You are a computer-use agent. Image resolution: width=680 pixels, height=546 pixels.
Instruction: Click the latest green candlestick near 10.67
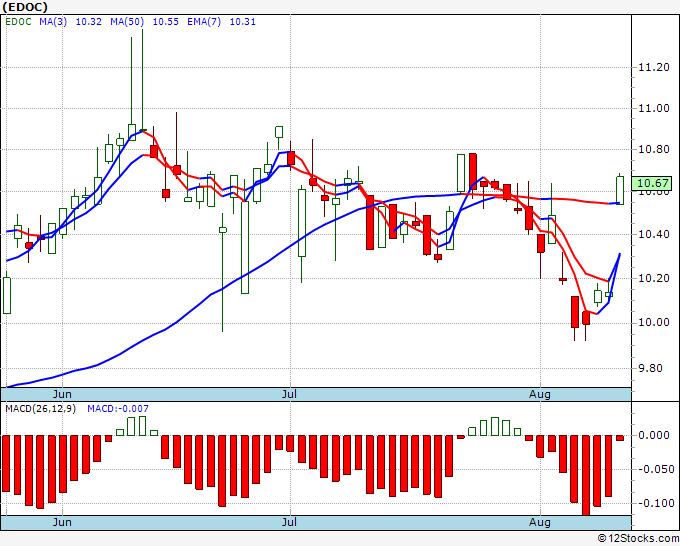tap(620, 190)
